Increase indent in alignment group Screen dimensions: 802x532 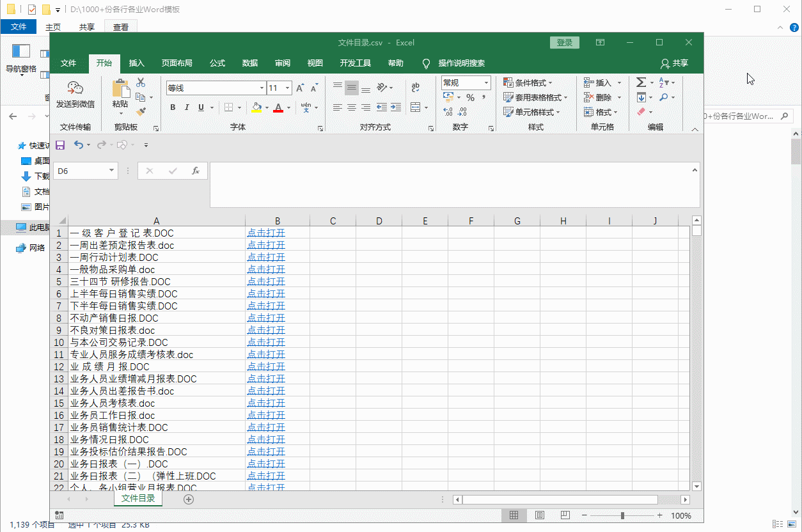point(397,107)
